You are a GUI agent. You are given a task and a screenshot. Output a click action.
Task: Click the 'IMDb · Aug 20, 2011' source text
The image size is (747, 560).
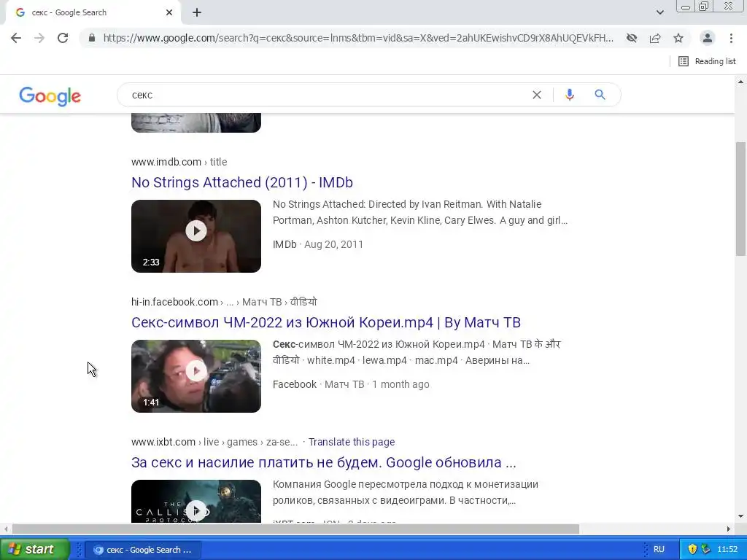(x=318, y=244)
